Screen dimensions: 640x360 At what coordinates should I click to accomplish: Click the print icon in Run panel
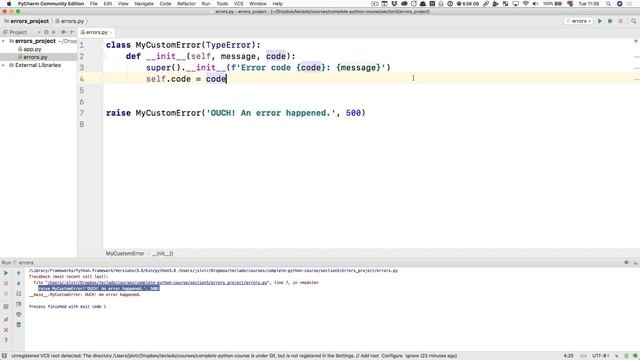[x=18, y=314]
